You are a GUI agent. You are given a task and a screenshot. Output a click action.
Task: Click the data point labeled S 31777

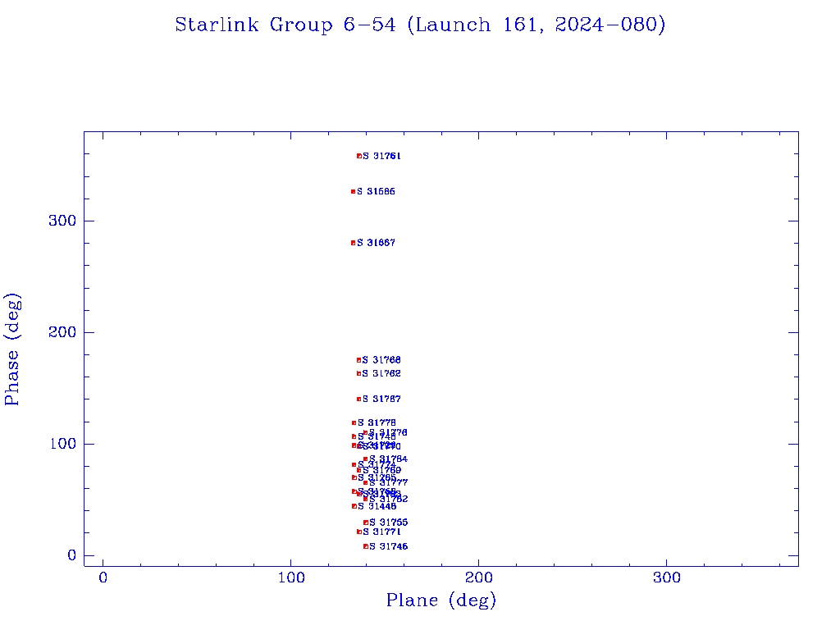point(365,482)
